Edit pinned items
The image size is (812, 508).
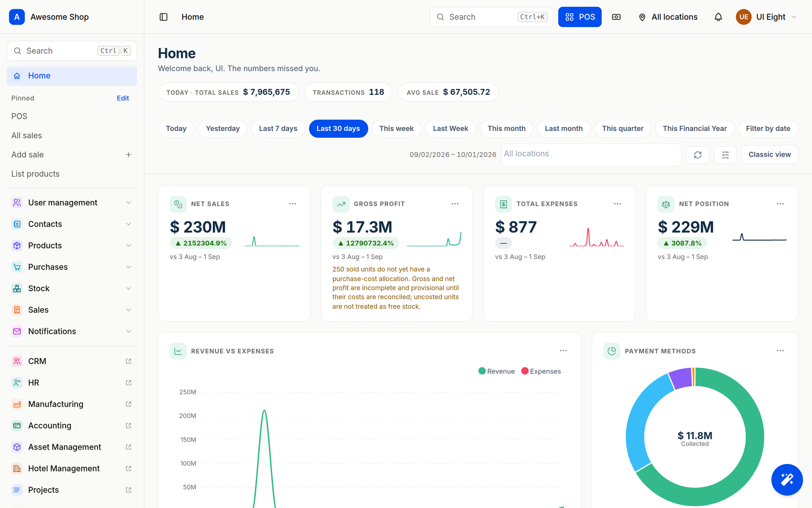123,98
